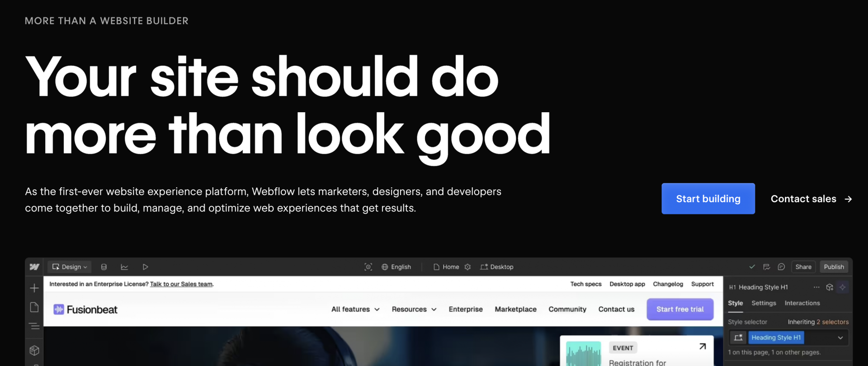Open the Desktop breakpoint selector
The width and height of the screenshot is (868, 366).
[497, 267]
